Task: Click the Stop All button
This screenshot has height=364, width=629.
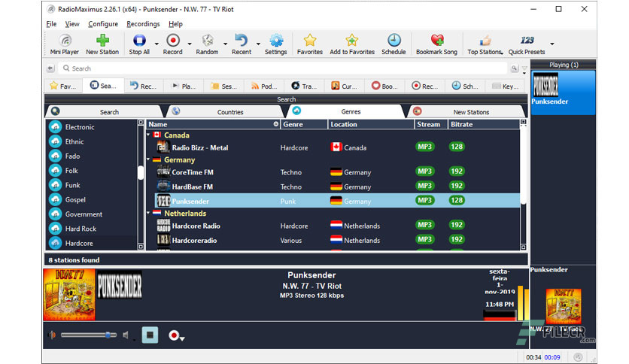Action: coord(139,44)
